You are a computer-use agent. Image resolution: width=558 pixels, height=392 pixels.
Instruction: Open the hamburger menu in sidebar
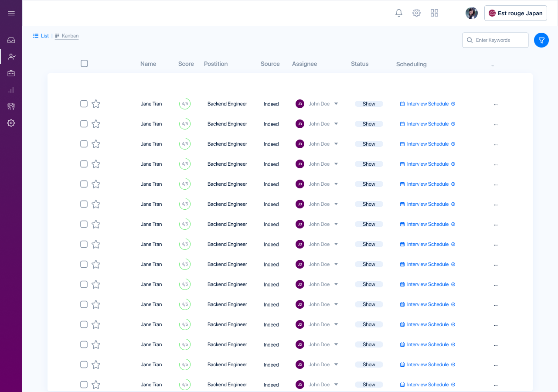[11, 14]
